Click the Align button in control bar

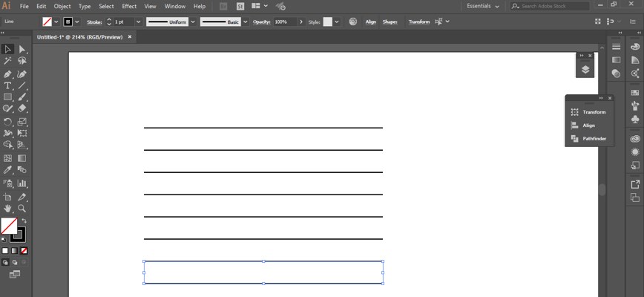[371, 22]
